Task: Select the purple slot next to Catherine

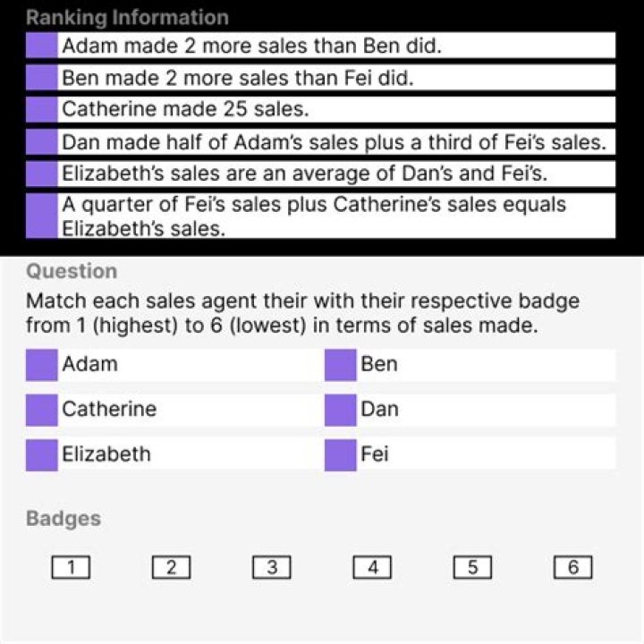Action: pos(41,410)
